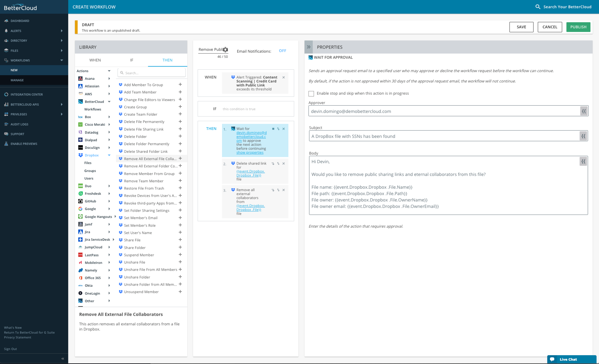The image size is (599, 364).
Task: Select Dropbox Groups subcategory
Action: pyautogui.click(x=90, y=171)
